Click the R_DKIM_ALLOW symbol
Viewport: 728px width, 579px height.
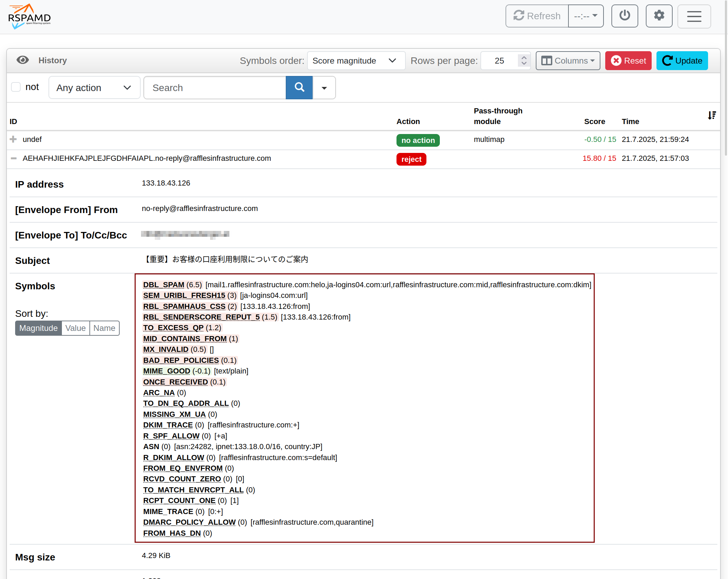tap(174, 458)
